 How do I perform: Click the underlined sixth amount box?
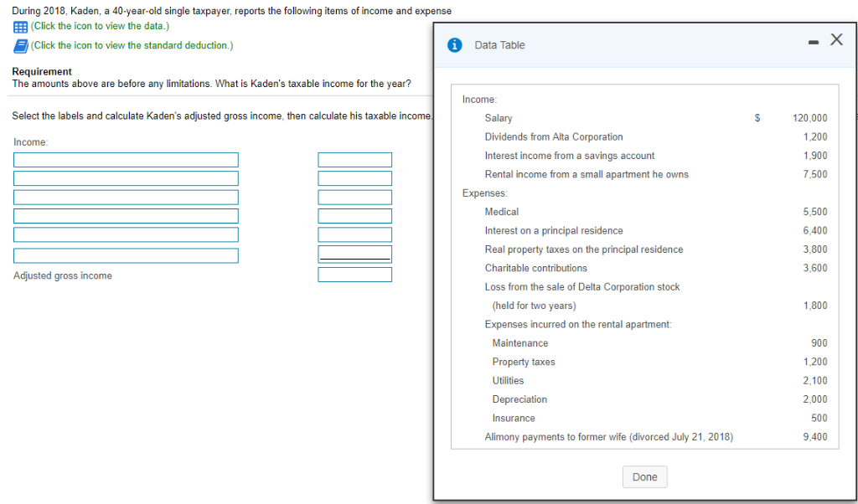pos(354,255)
